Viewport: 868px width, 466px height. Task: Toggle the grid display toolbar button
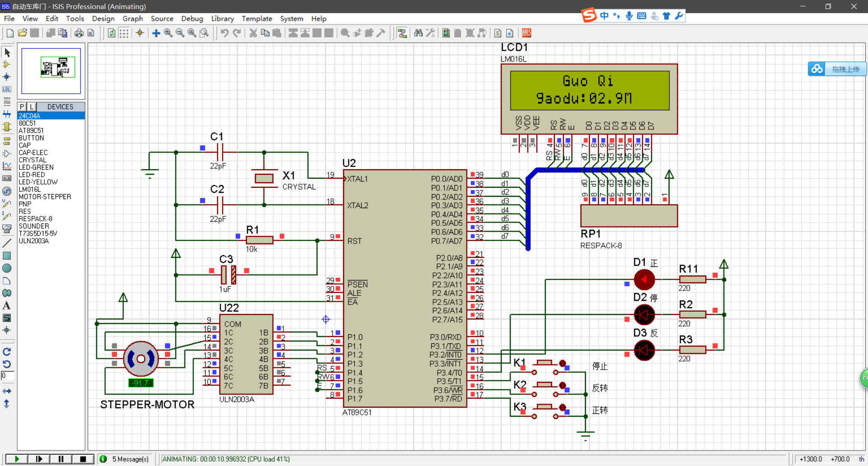(x=124, y=33)
